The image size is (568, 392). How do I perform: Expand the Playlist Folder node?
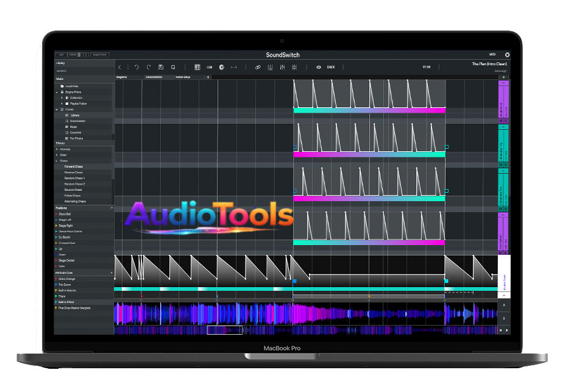point(62,104)
